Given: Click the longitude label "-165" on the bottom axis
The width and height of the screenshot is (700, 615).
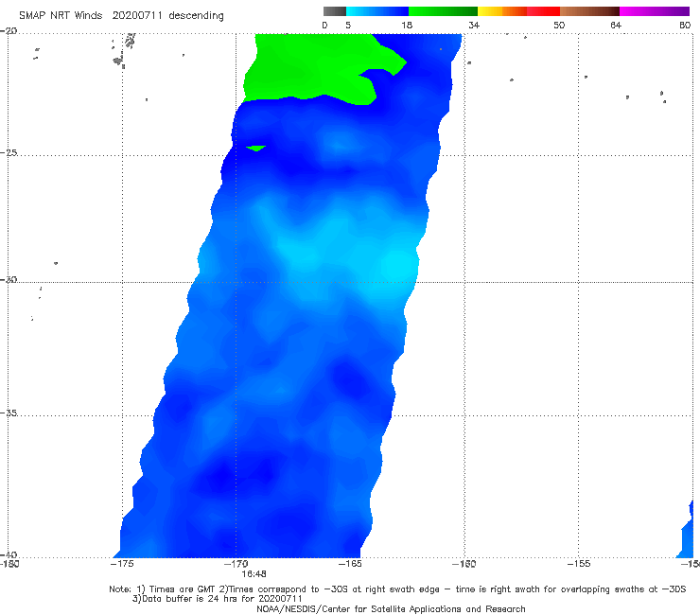Looking at the screenshot, I should click(x=350, y=564).
